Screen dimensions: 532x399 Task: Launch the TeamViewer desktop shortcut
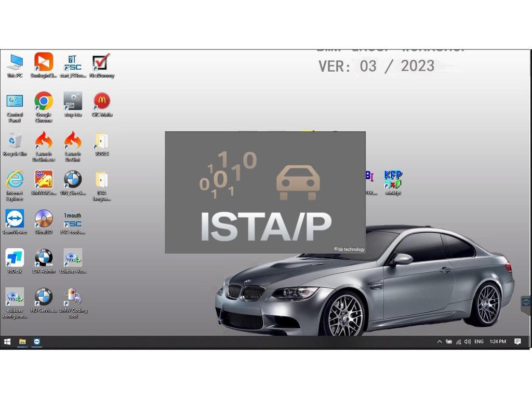[15, 219]
